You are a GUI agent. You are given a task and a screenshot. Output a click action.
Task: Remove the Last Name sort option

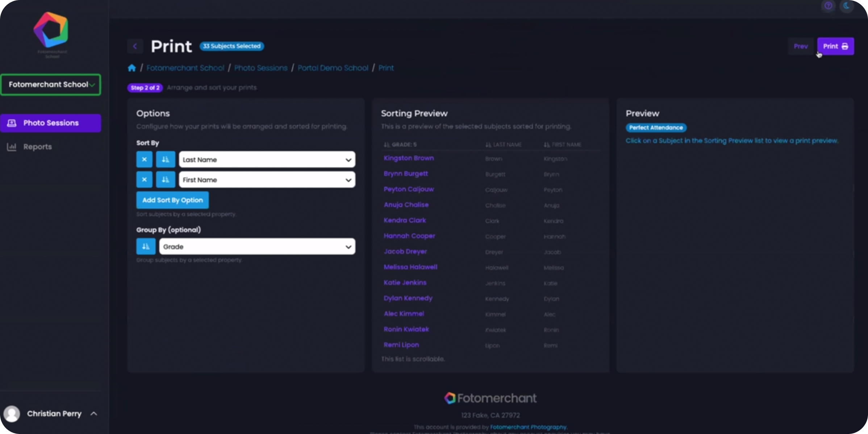tap(144, 159)
